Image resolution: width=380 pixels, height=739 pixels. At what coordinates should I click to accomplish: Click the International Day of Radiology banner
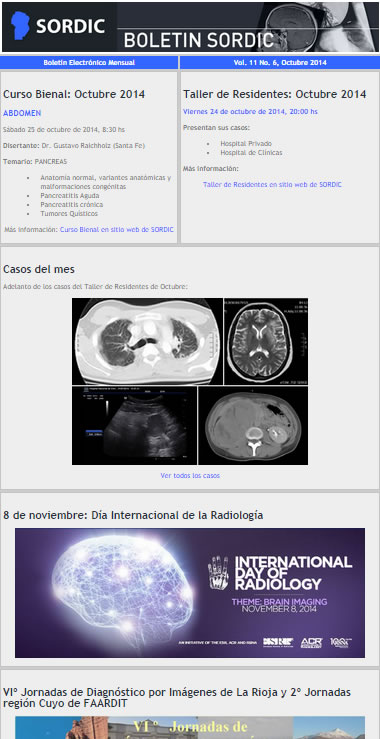point(190,592)
